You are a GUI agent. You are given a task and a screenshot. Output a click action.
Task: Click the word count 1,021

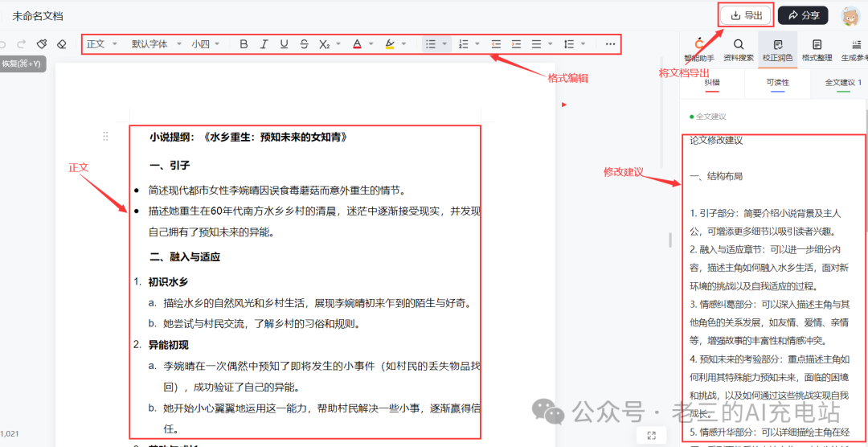(10, 433)
